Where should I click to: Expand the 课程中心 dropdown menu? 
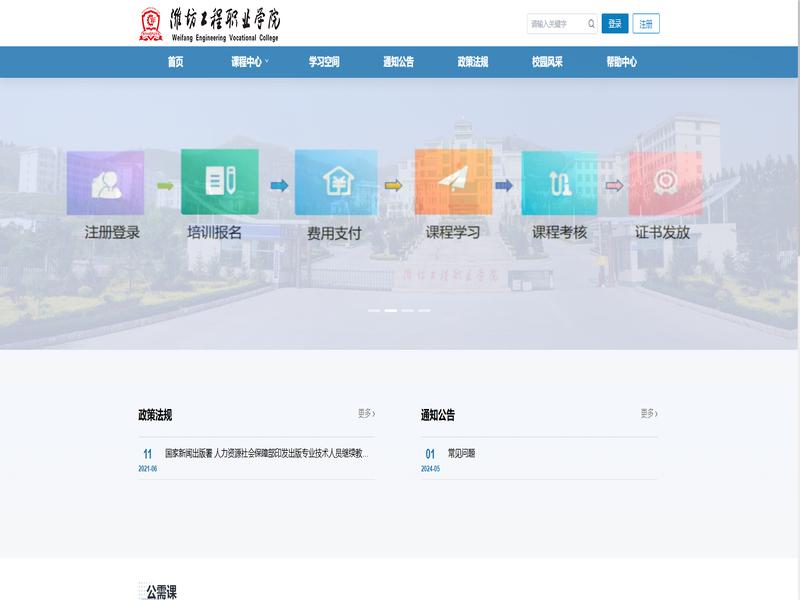[x=249, y=62]
